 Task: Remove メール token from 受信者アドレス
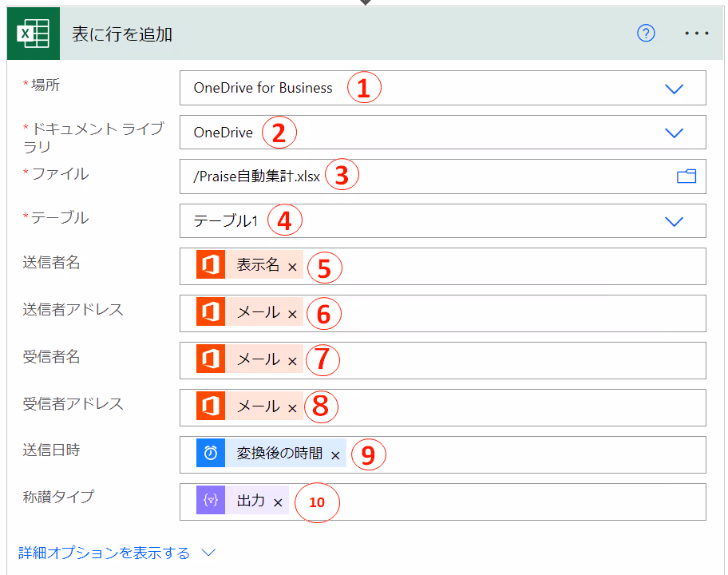pos(292,409)
